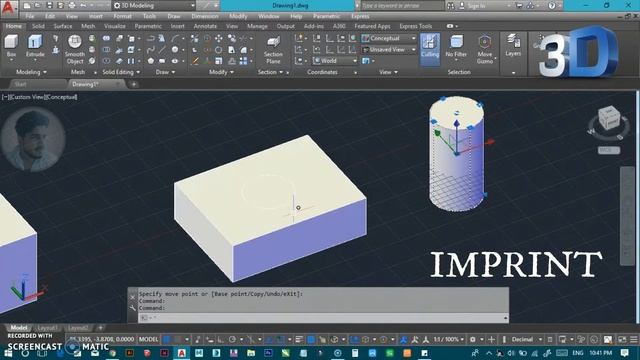640x360 pixels.
Task: Open the 3D Modeling workspace dropdown
Action: point(154,6)
